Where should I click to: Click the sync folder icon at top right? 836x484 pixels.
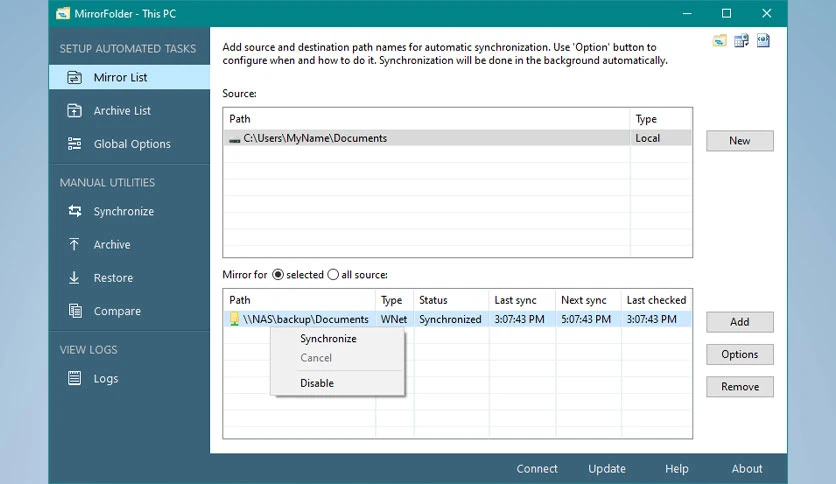pos(719,41)
